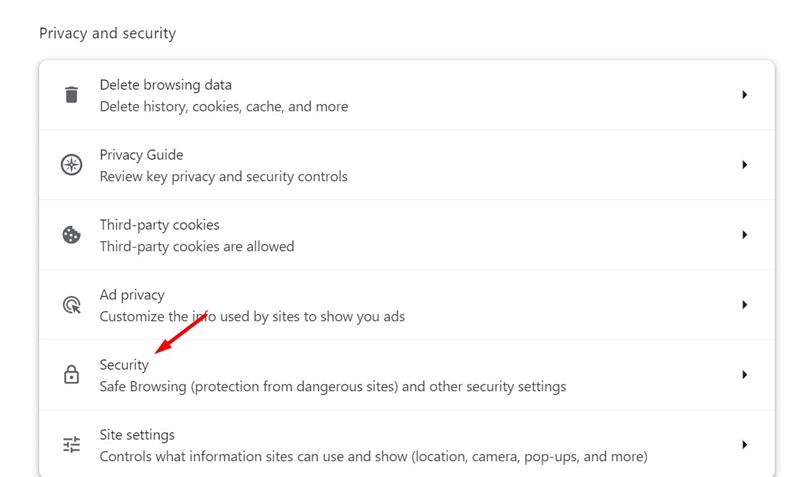The height and width of the screenshot is (477, 800).
Task: Expand the Security row arrow
Action: click(744, 375)
